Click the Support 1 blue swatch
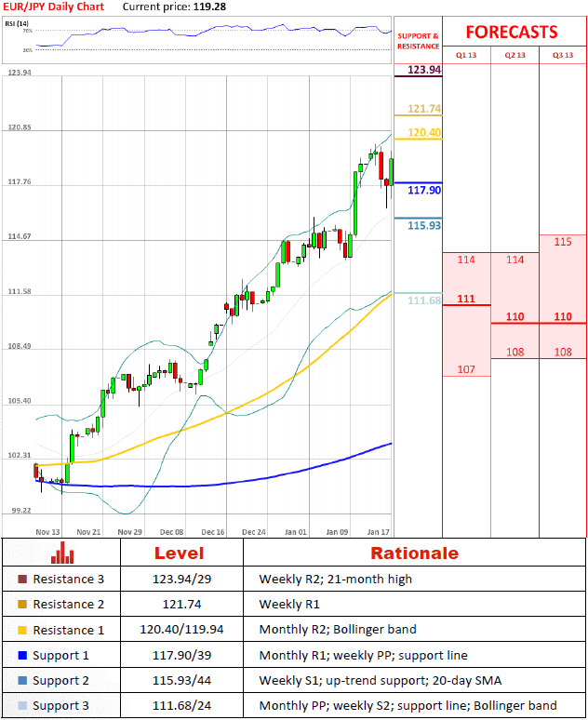Viewport: 588px width, 720px height. click(22, 655)
